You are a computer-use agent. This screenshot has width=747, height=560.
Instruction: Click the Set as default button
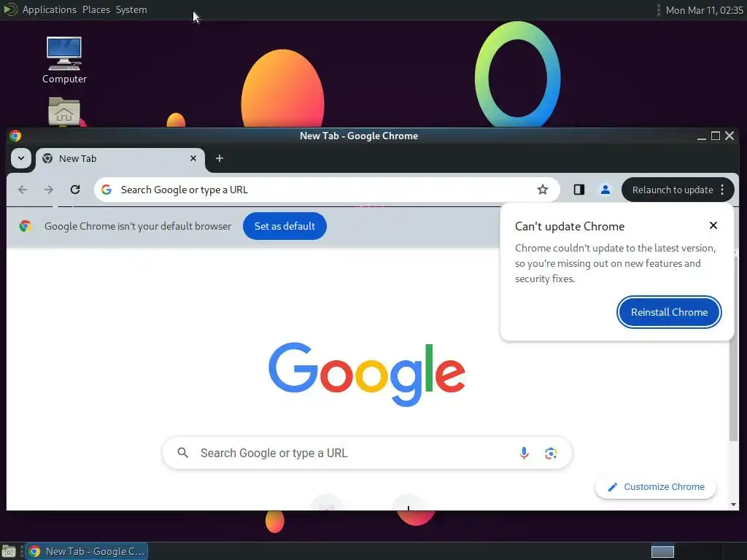tap(285, 226)
